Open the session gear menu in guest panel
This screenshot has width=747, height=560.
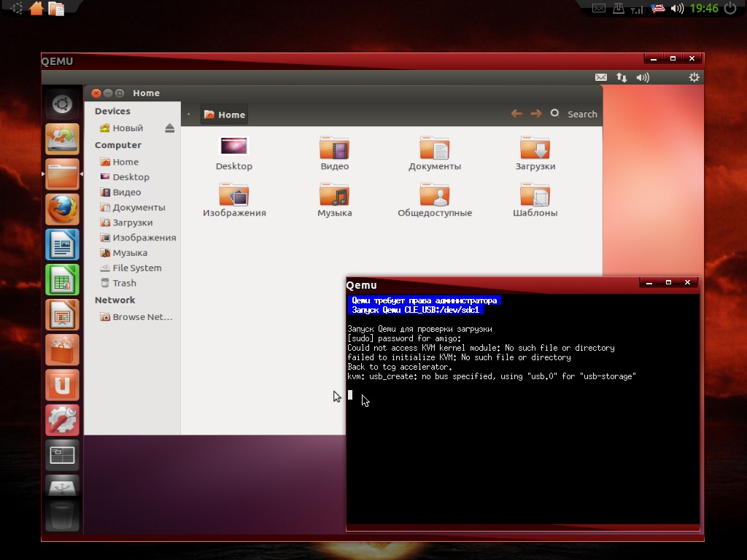694,77
